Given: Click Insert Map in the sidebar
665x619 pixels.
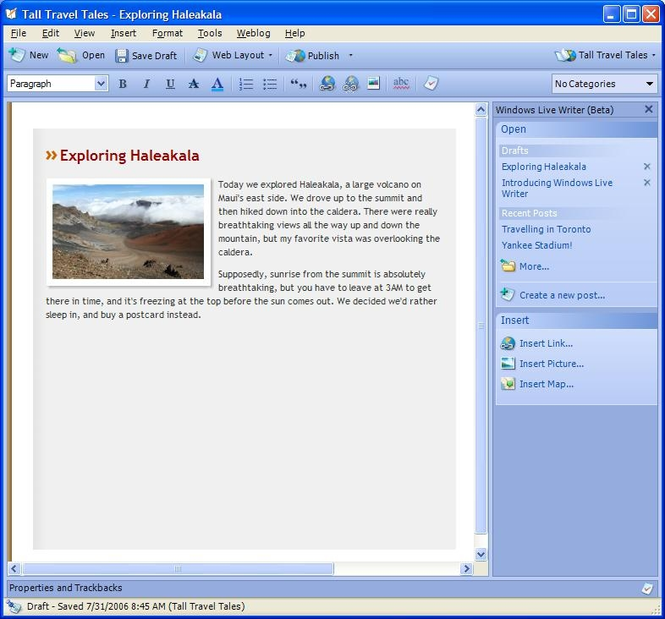Looking at the screenshot, I should [546, 384].
